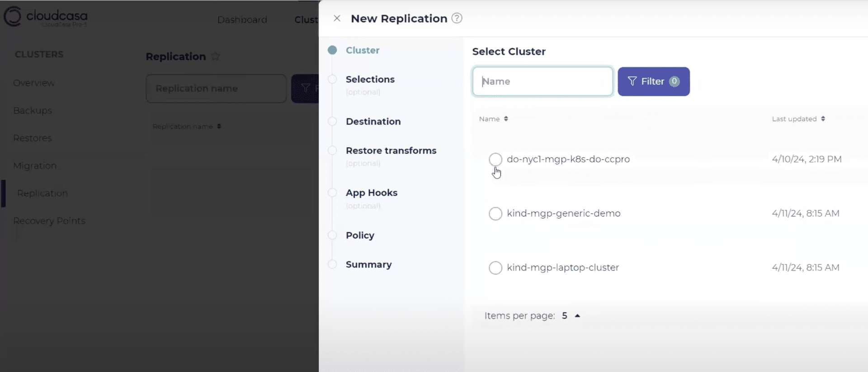Click the CloudCasa logo

(x=45, y=17)
